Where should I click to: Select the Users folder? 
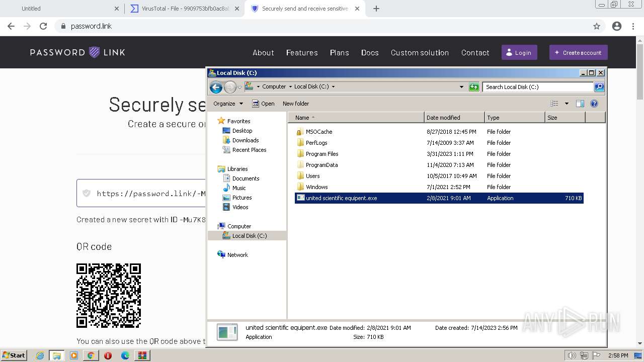312,176
